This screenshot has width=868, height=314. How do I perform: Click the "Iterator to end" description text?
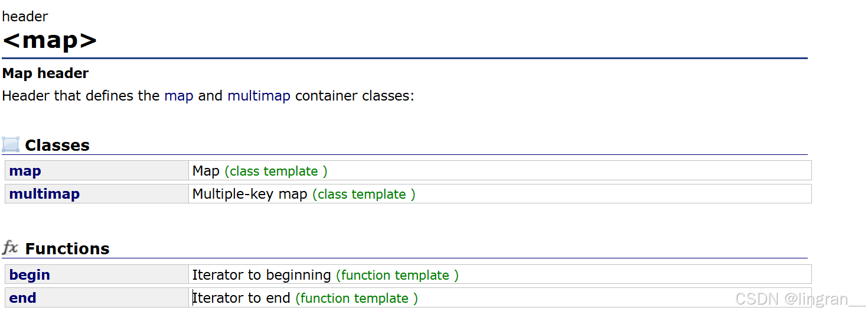click(x=242, y=298)
